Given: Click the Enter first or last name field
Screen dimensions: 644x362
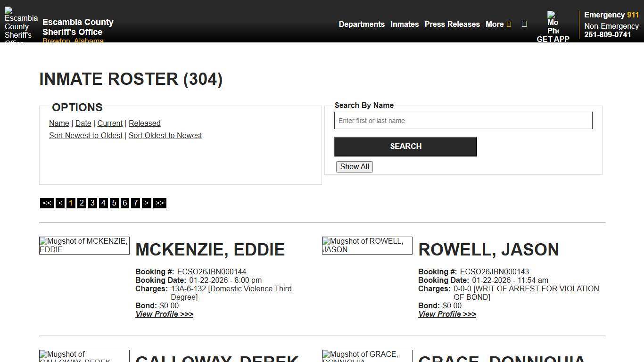Looking at the screenshot, I should (463, 121).
